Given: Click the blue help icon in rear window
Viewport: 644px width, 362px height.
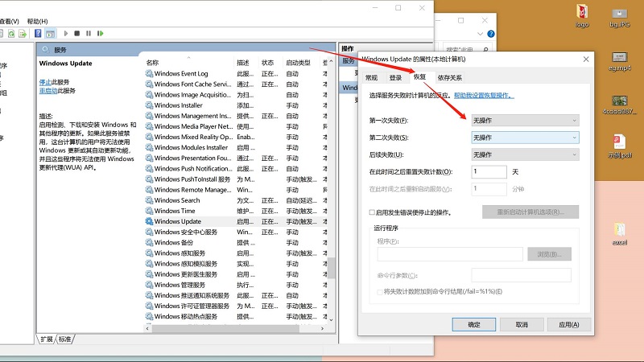Looking at the screenshot, I should click(491, 34).
